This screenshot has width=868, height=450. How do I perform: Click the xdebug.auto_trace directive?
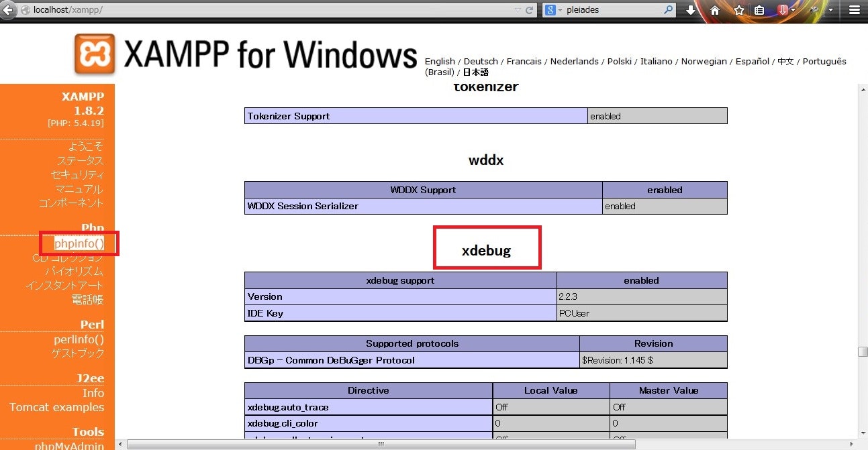(x=369, y=407)
